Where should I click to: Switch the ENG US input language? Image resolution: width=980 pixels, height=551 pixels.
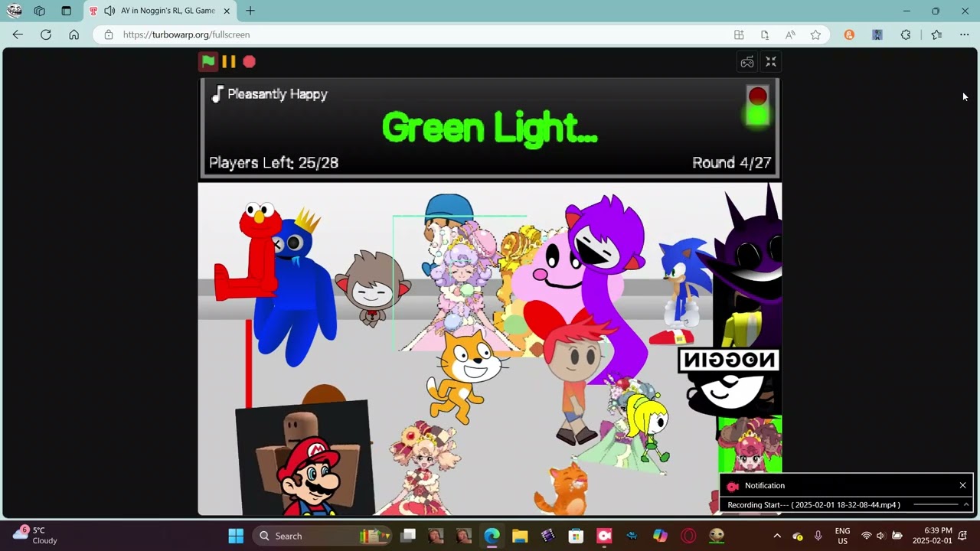(842, 536)
